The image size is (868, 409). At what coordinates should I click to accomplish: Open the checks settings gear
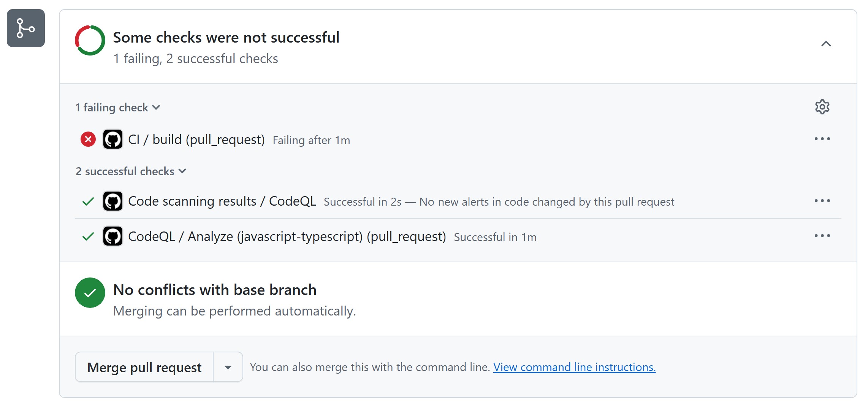(822, 107)
